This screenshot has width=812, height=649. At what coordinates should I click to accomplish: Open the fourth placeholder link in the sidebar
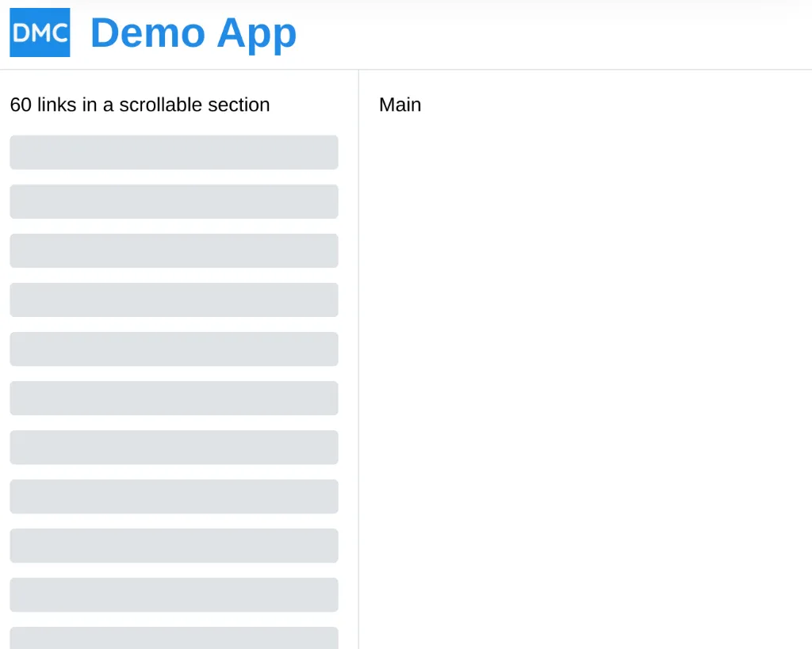[174, 300]
